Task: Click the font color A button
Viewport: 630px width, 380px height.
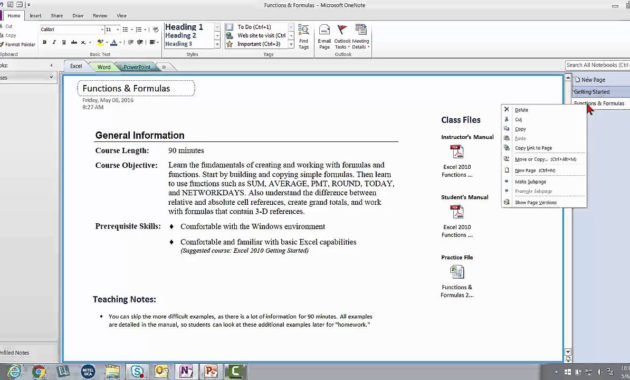Action: tap(114, 42)
